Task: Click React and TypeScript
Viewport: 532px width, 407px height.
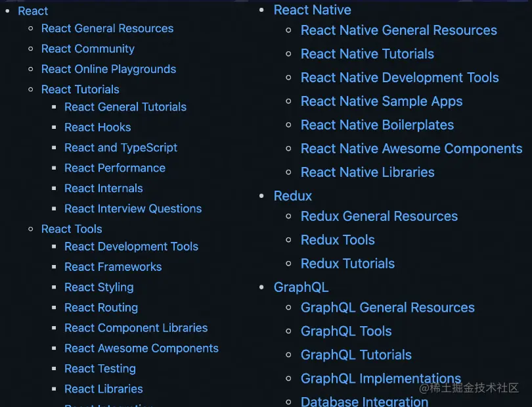Action: coord(121,147)
